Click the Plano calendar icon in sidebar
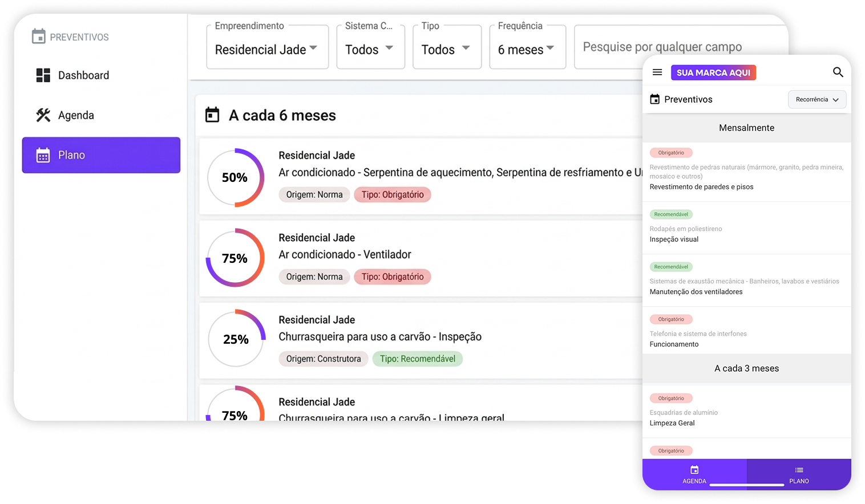Viewport: 865px width, 504px height. click(x=43, y=155)
